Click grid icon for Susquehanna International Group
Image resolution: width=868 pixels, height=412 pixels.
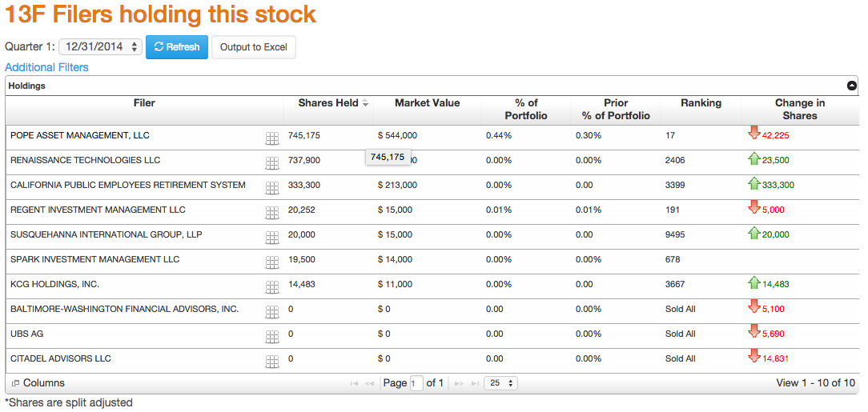[271, 238]
